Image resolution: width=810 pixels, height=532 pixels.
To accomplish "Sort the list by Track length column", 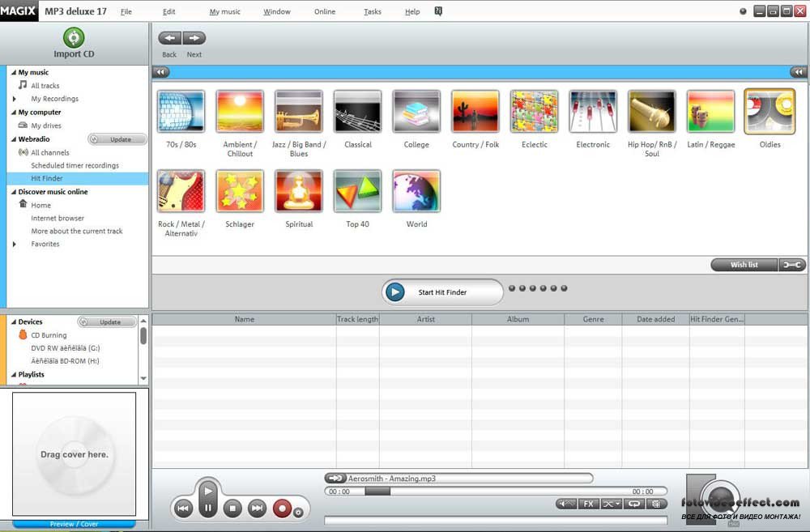I will point(357,319).
